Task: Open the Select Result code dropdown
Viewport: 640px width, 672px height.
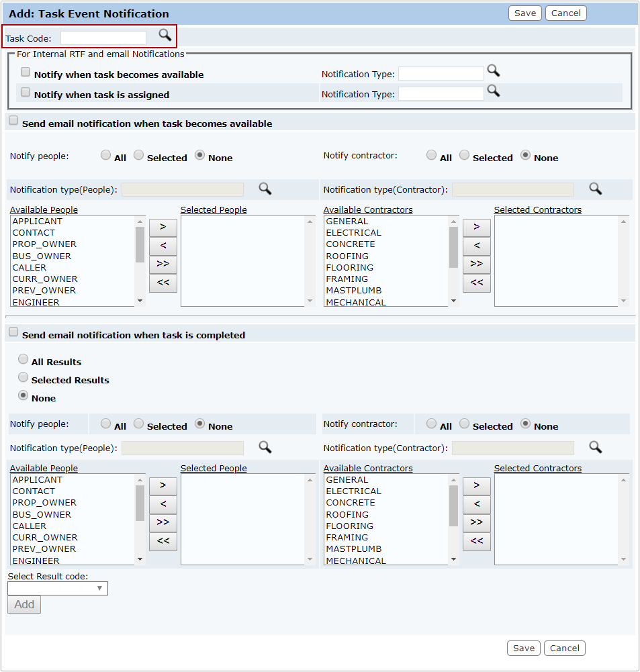Action: 58,589
